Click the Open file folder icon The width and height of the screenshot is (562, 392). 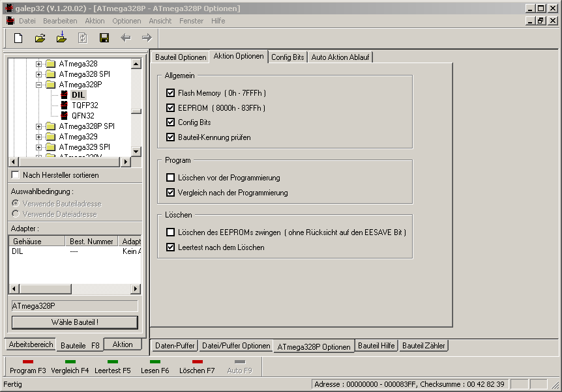coord(40,38)
